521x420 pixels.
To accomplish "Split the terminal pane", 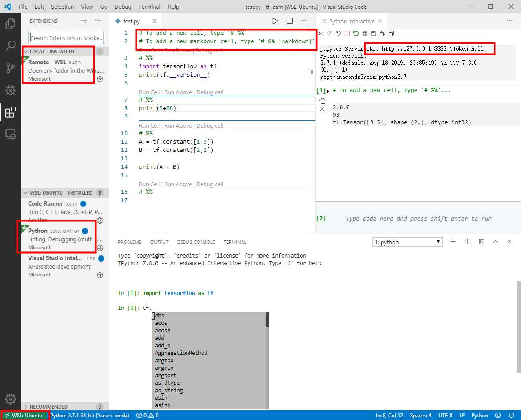I will pyautogui.click(x=467, y=242).
